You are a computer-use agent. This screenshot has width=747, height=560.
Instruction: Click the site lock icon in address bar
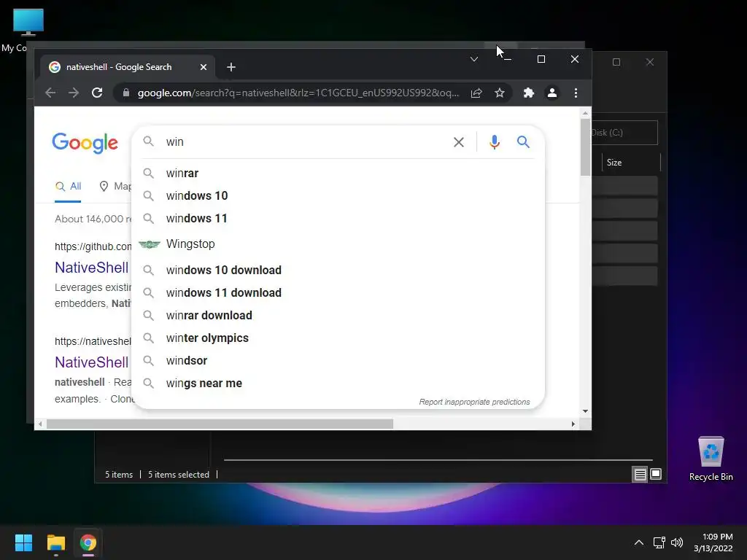125,93
